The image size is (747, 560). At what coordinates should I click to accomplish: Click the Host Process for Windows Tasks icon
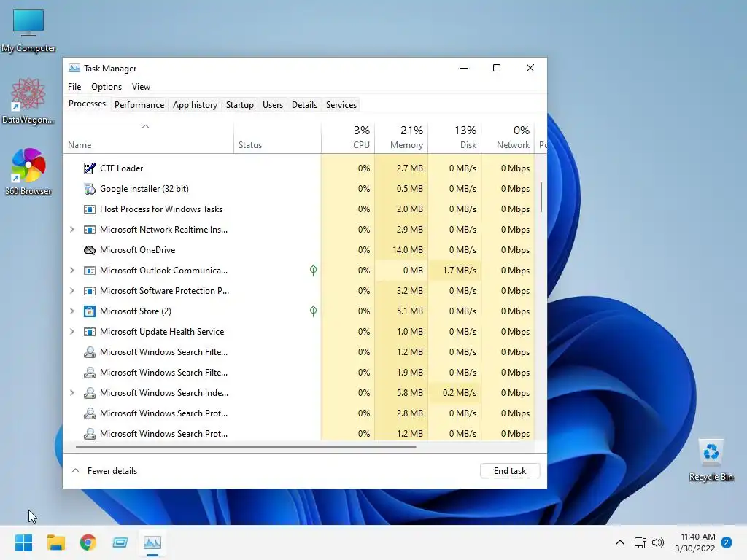point(90,209)
